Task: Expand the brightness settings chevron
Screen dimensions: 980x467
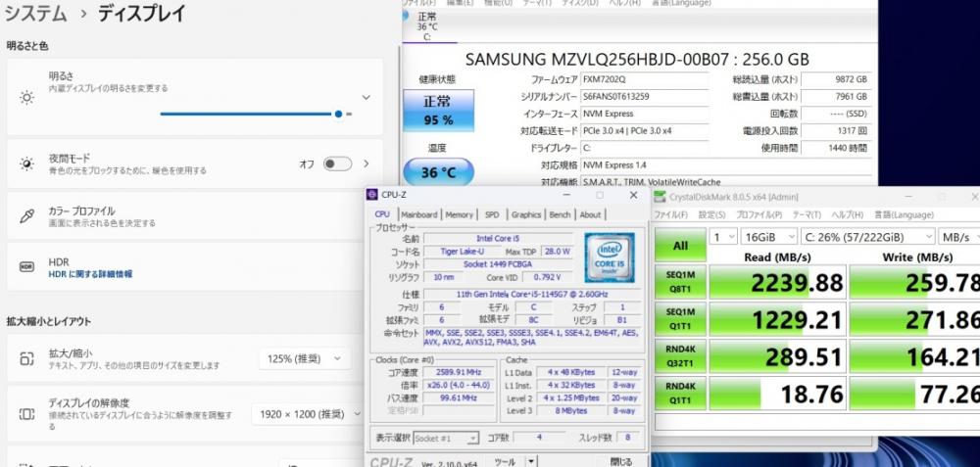Action: [366, 98]
